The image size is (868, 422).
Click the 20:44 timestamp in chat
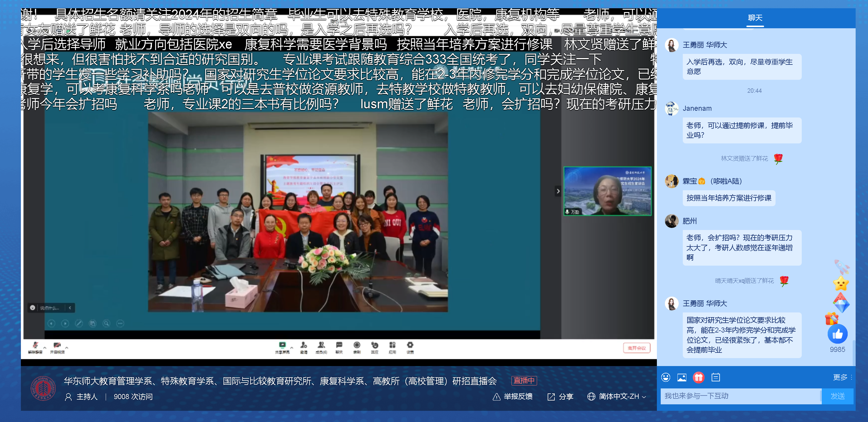coord(754,91)
